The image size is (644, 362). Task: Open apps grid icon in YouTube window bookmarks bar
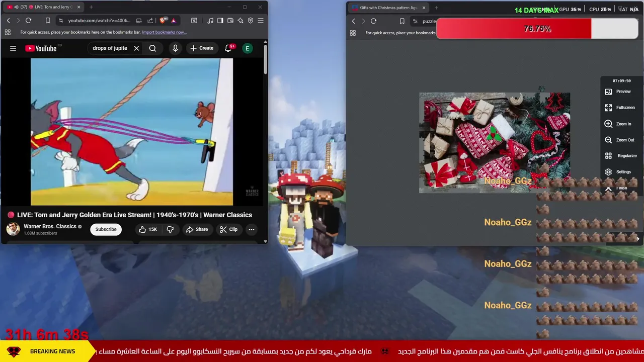coord(8,32)
